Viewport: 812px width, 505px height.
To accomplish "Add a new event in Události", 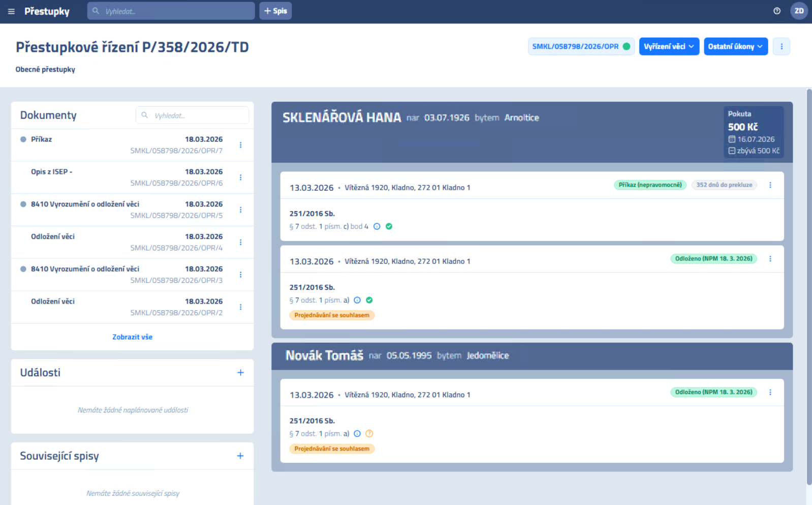I will click(x=240, y=373).
